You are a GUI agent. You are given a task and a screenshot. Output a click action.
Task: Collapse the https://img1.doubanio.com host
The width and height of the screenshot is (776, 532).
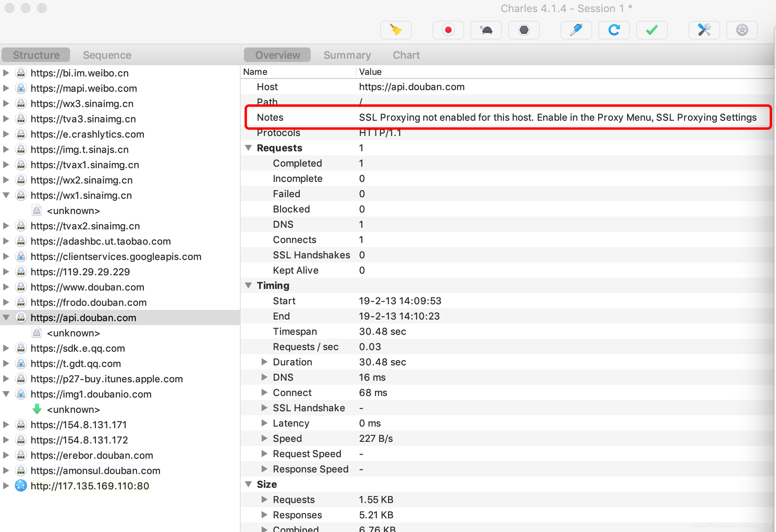[x=6, y=394]
